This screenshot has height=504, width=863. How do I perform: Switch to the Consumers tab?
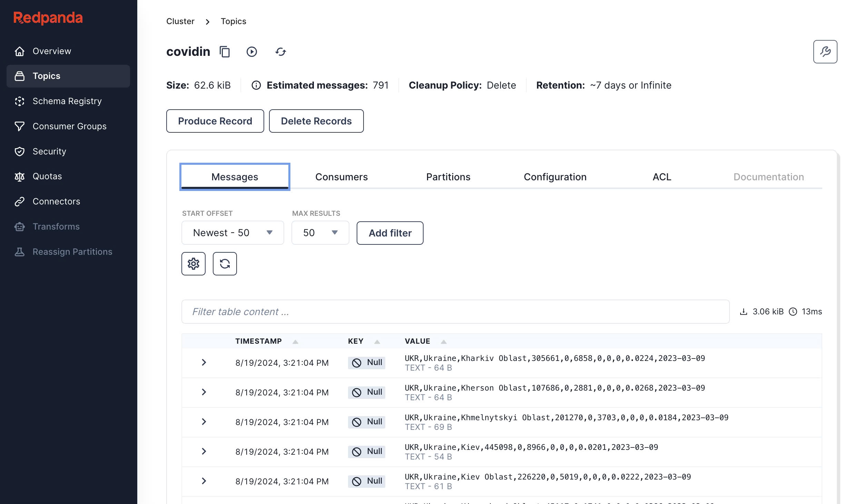(x=341, y=177)
